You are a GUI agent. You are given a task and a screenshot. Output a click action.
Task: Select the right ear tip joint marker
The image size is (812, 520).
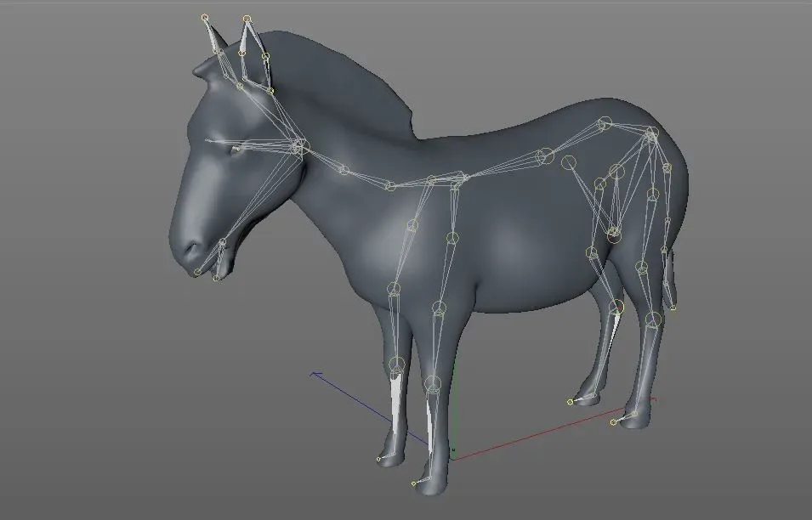(247, 19)
